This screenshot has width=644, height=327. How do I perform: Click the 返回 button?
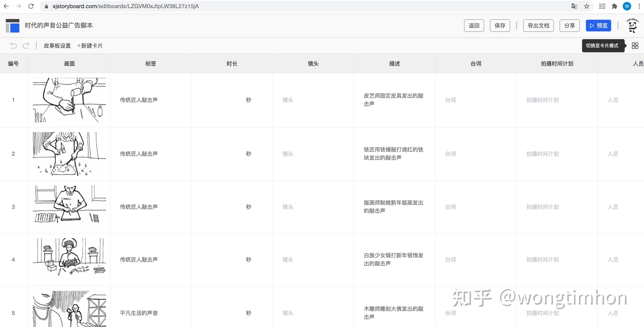click(474, 26)
